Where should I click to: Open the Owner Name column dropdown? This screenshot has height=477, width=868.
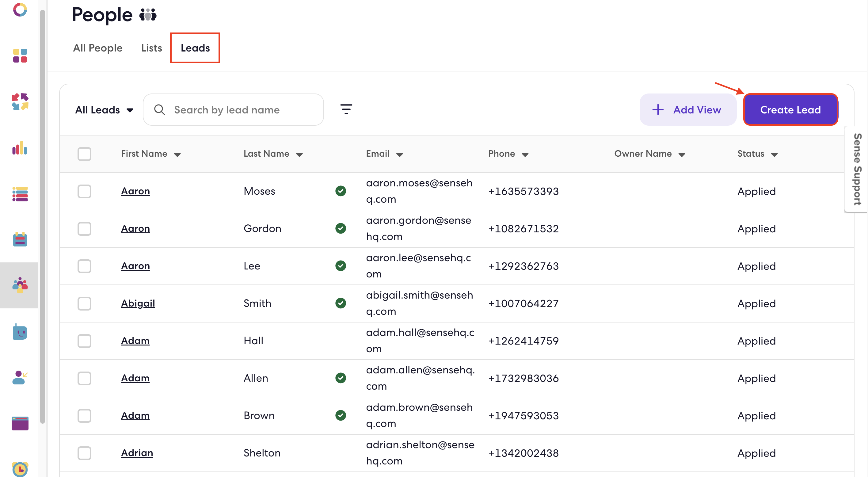click(682, 155)
